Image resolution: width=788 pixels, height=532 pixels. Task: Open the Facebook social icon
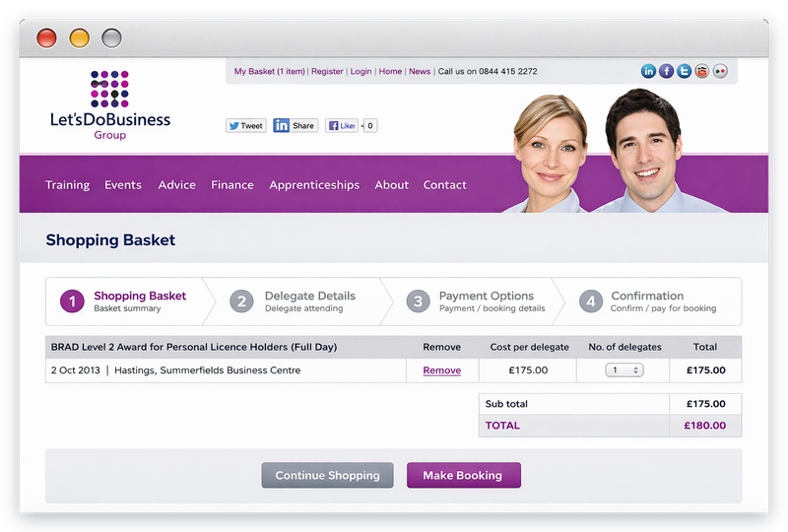click(666, 71)
